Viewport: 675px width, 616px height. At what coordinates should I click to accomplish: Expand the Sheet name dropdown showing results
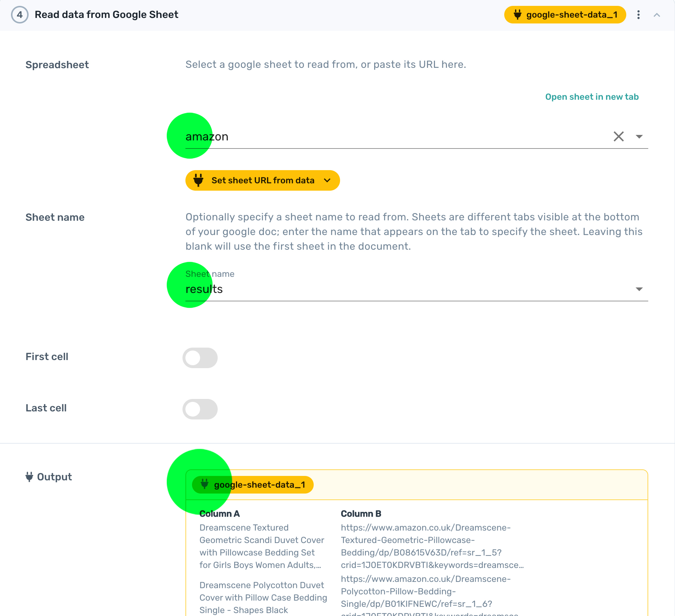tap(639, 289)
